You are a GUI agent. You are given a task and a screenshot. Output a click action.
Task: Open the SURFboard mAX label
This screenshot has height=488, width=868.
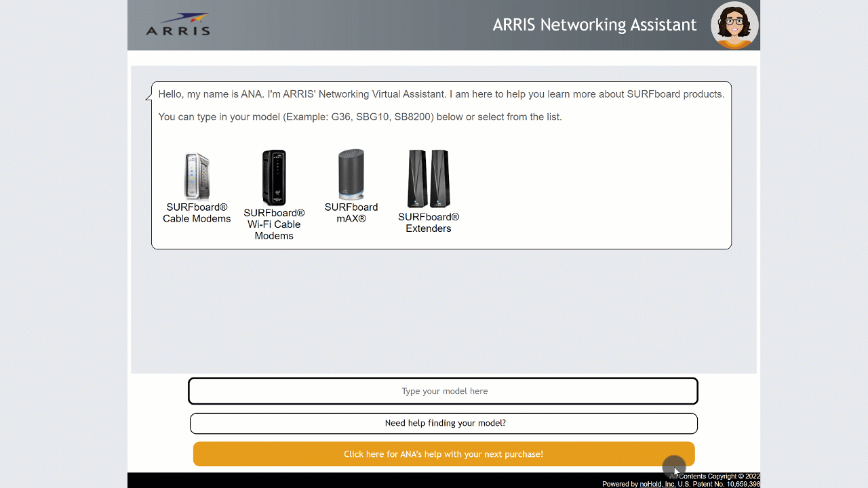click(x=351, y=213)
